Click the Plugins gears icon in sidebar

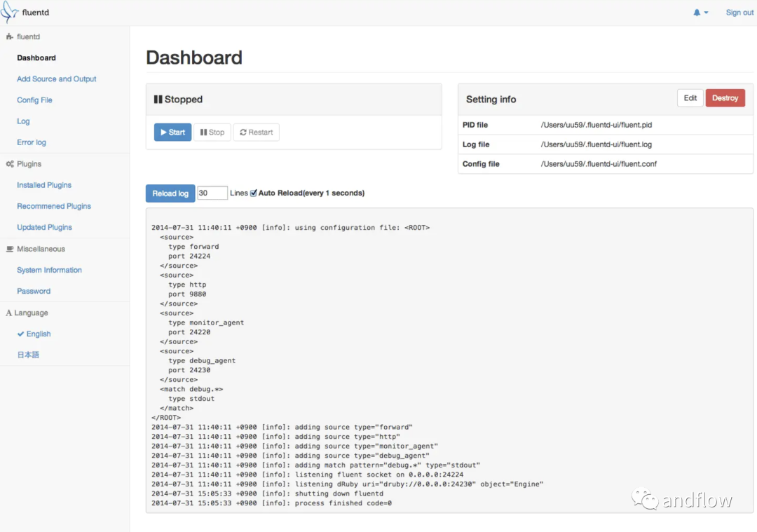coord(10,164)
